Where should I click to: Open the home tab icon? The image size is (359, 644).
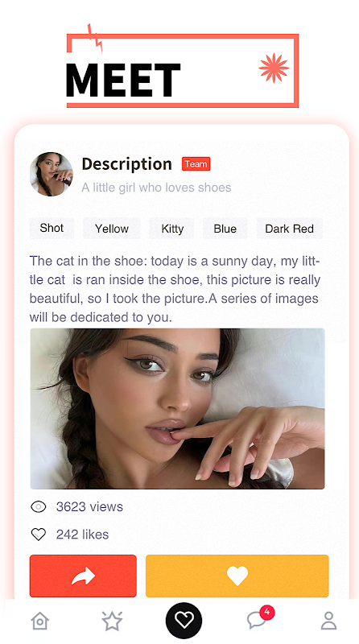tap(39, 621)
